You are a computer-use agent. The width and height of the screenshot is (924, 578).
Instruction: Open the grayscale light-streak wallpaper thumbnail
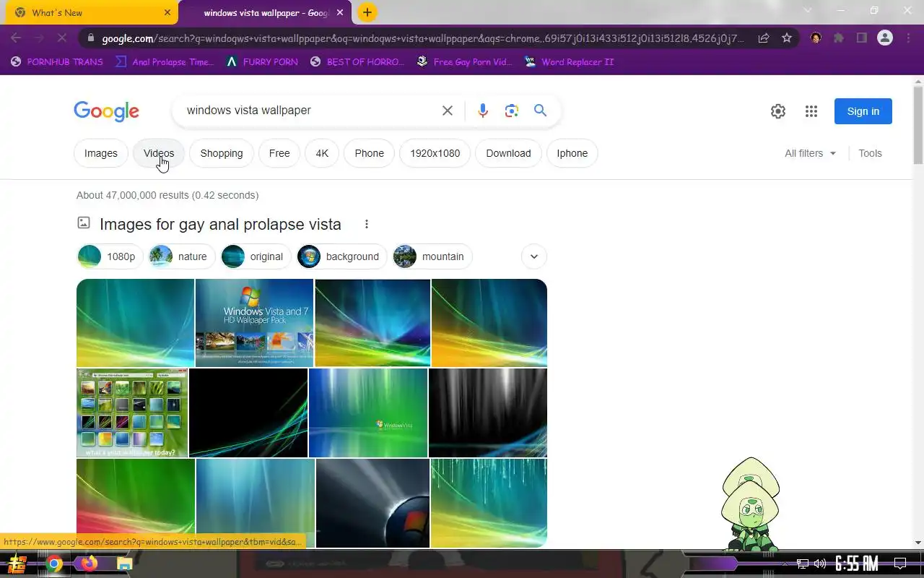pos(488,413)
